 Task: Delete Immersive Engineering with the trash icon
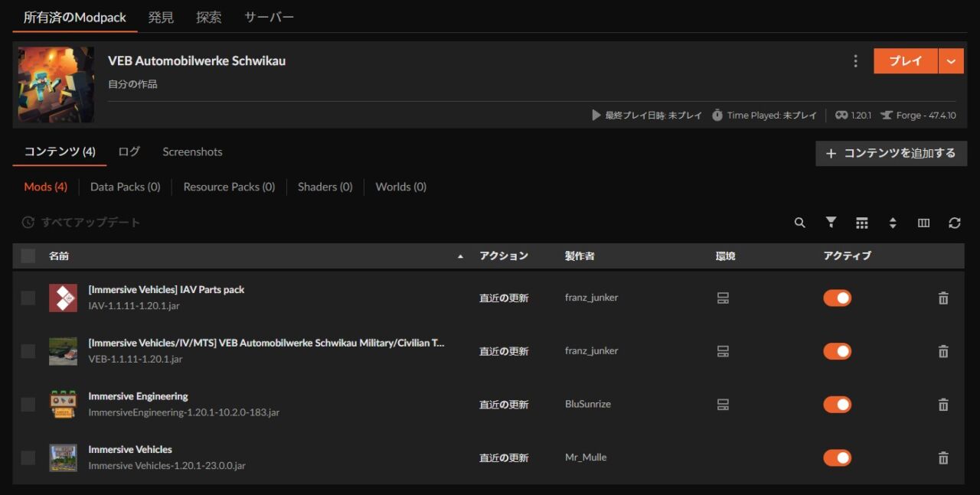[x=942, y=404]
